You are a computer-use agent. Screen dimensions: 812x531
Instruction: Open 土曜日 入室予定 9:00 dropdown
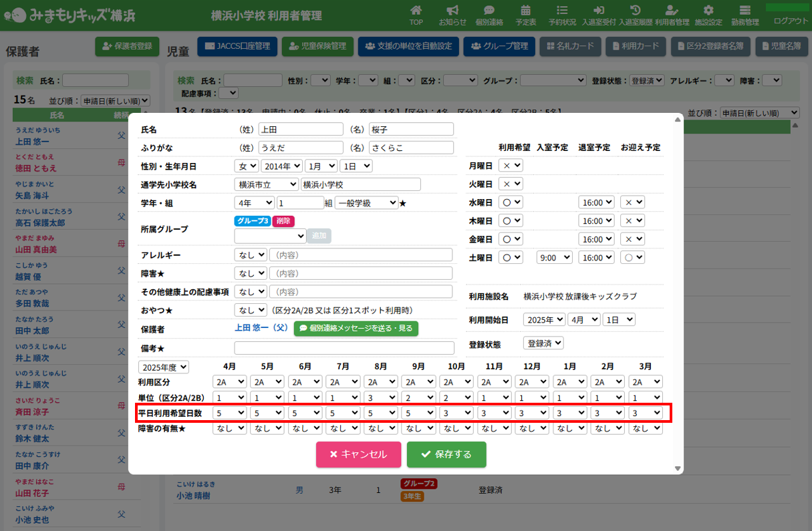(554, 257)
